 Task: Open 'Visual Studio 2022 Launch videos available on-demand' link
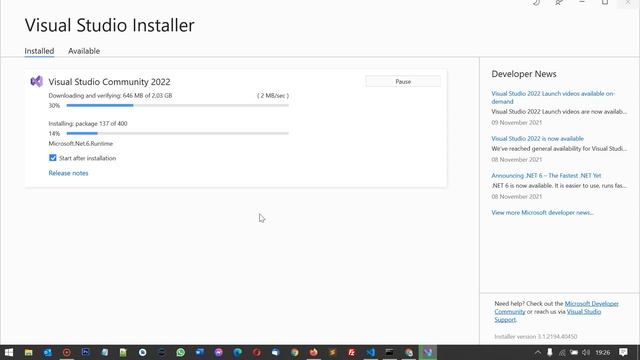coord(553,98)
